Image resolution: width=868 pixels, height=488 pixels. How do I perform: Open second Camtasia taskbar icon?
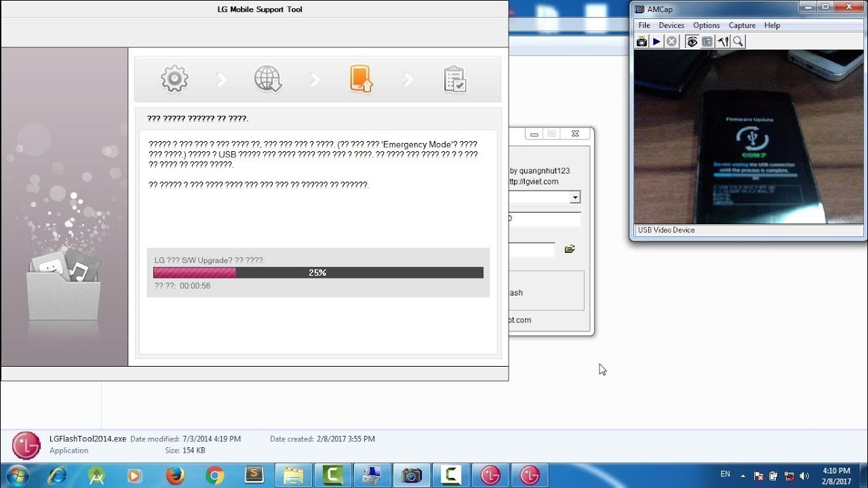point(451,476)
